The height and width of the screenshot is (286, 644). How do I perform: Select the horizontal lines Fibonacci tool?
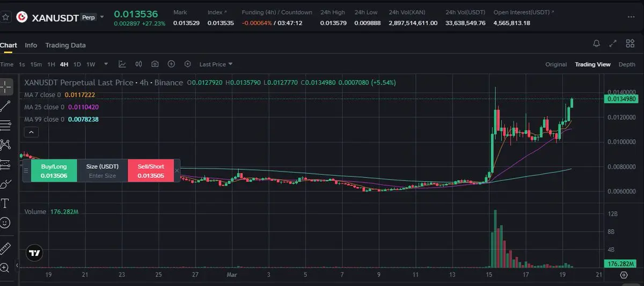point(5,125)
